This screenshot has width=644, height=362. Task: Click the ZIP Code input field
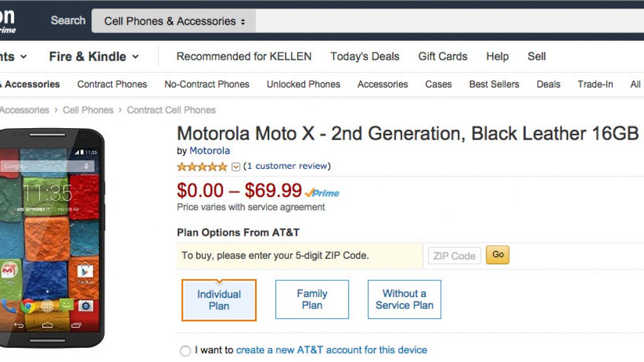(x=454, y=255)
